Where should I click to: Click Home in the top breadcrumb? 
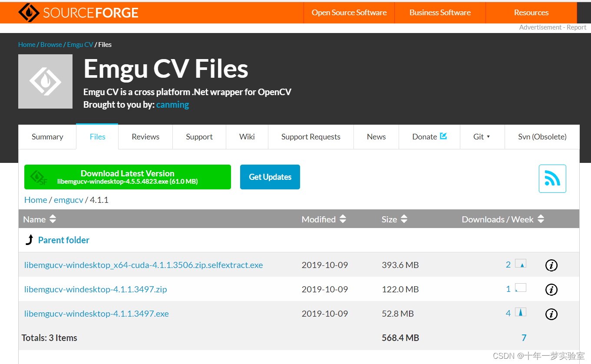pyautogui.click(x=27, y=44)
